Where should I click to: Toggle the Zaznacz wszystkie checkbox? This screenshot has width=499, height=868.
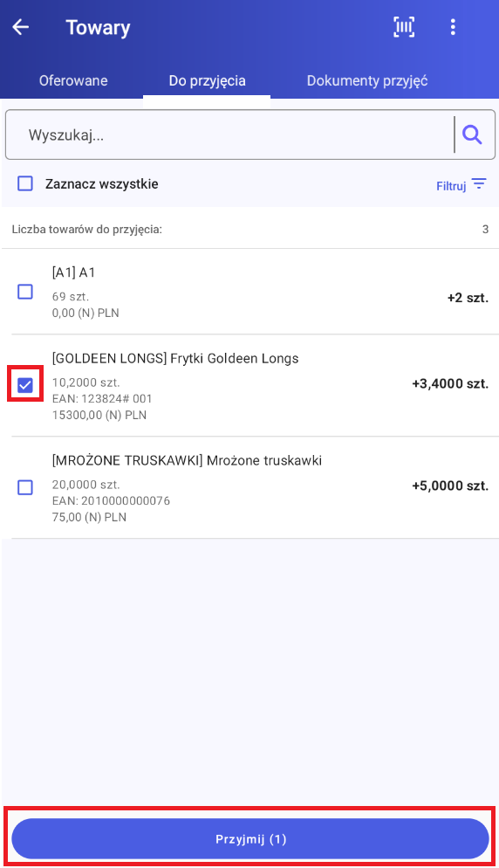click(x=25, y=183)
